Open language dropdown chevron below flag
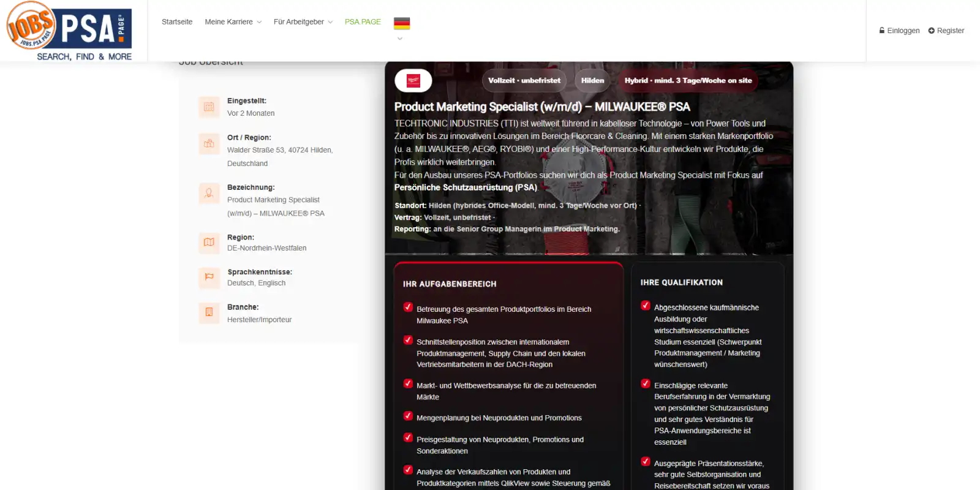The height and width of the screenshot is (490, 980). click(x=400, y=39)
